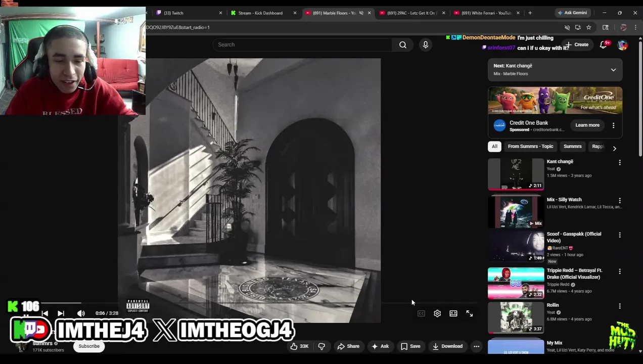Close the Kick Dashboard tab

[295, 13]
